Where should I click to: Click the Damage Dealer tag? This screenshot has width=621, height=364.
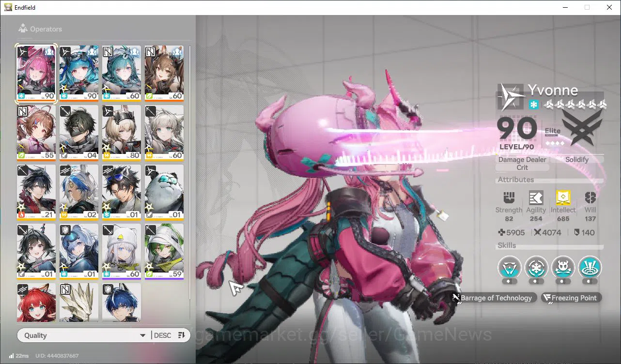[x=522, y=159]
